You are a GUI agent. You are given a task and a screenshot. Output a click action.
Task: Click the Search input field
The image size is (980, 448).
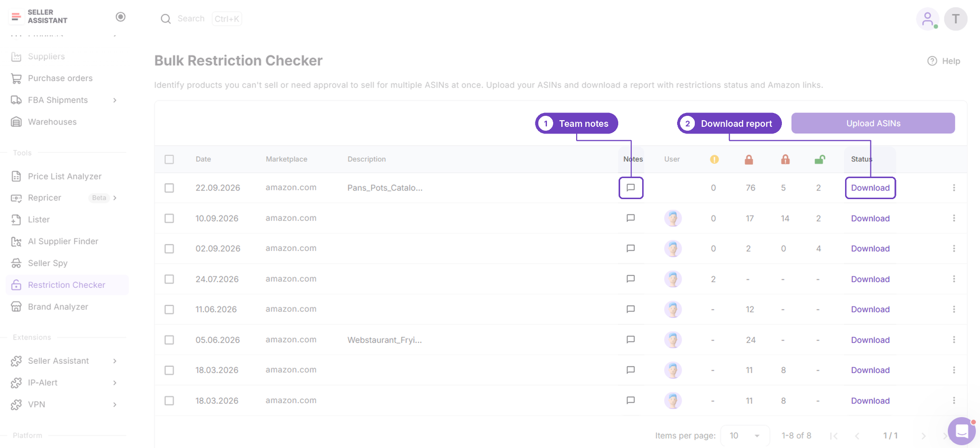click(201, 19)
